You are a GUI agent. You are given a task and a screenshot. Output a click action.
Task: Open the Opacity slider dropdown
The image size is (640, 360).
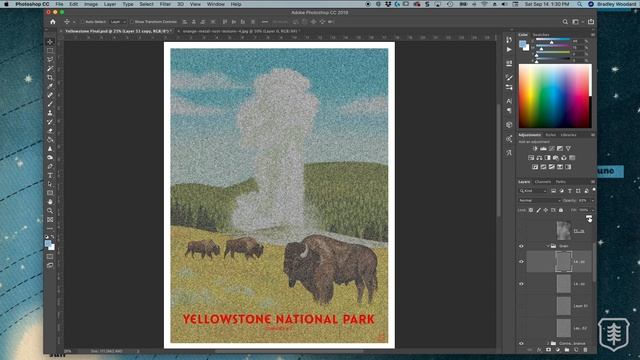pos(593,200)
